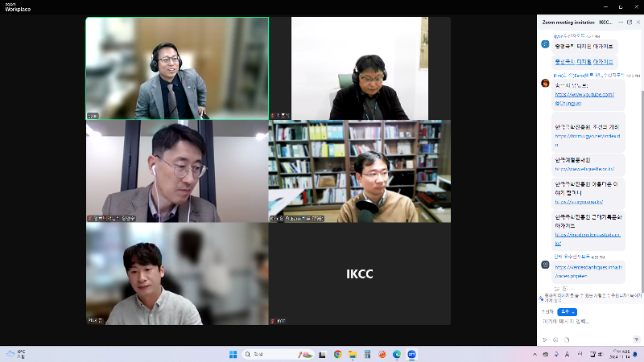The width and height of the screenshot is (644, 362).
Task: Expand the chat recipient dropdown
Action: point(567,311)
